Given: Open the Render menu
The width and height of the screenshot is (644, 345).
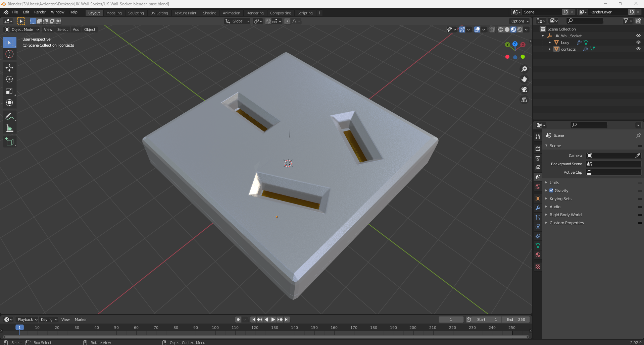Looking at the screenshot, I should pyautogui.click(x=40, y=12).
